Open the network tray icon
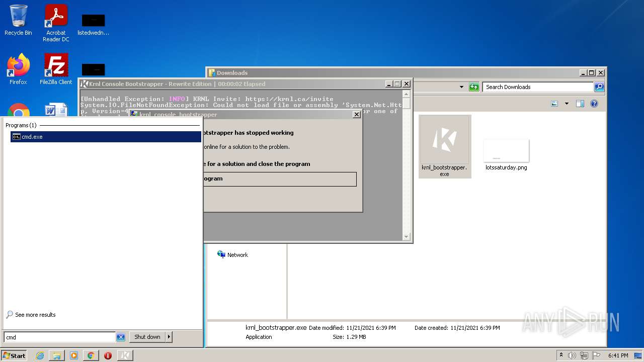The height and width of the screenshot is (362, 644). coord(584,355)
